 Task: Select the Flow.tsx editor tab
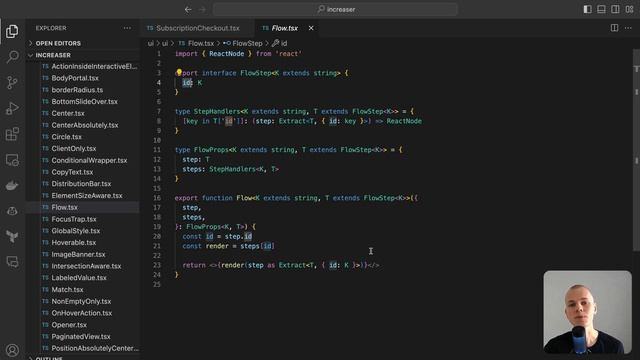click(284, 28)
